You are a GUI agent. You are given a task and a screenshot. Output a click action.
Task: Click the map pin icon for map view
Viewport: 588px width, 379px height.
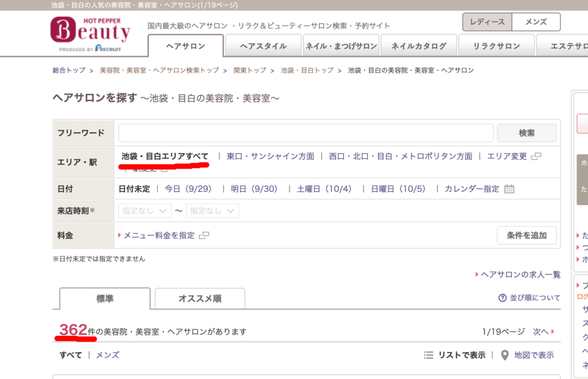click(x=504, y=355)
